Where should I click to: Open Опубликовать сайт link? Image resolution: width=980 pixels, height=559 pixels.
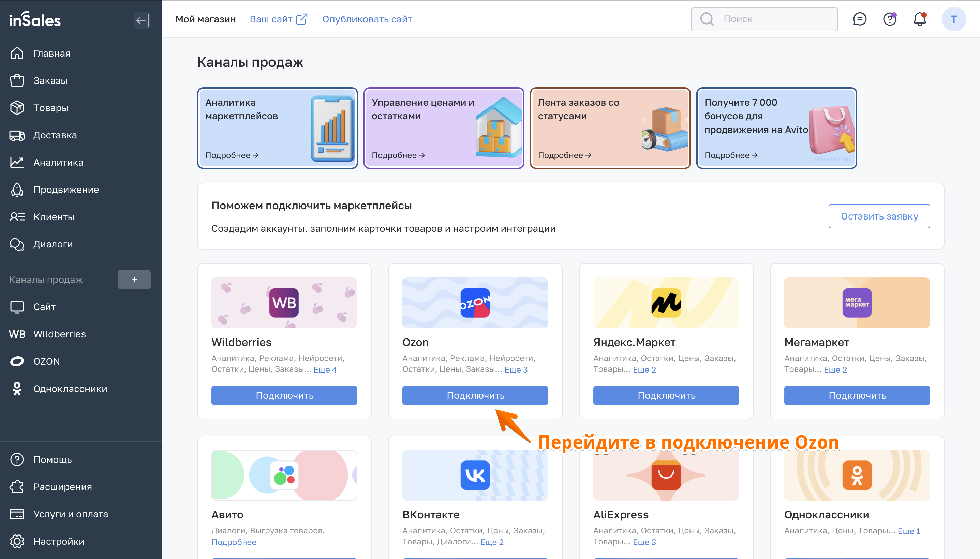(367, 19)
